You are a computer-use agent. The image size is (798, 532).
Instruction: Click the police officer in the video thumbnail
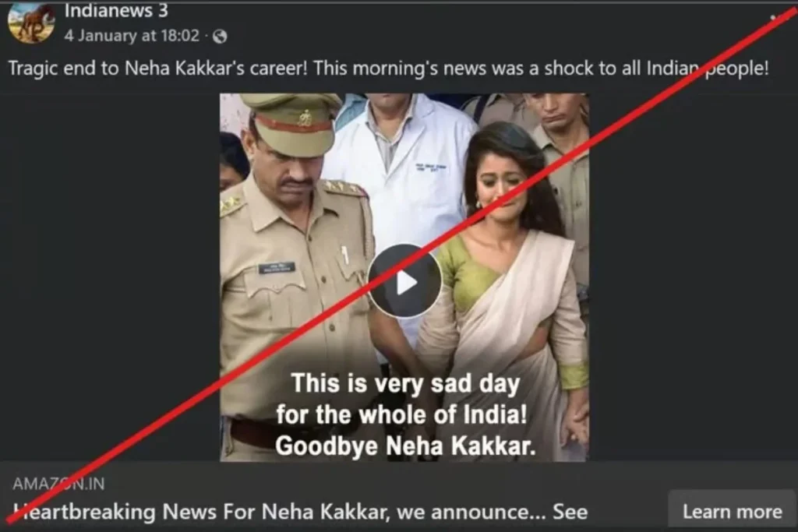[295, 265]
